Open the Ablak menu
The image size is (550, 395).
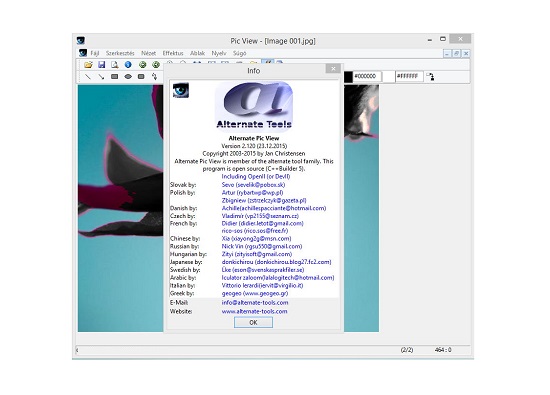[x=197, y=53]
